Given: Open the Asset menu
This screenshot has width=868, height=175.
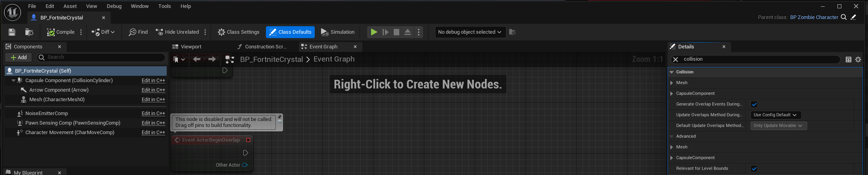Looking at the screenshot, I should tap(70, 6).
